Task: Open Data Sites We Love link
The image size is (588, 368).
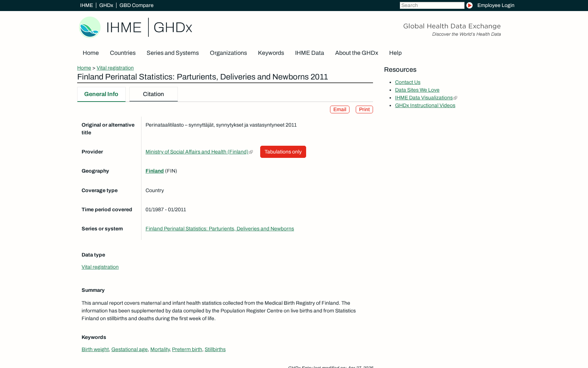Action: [417, 90]
